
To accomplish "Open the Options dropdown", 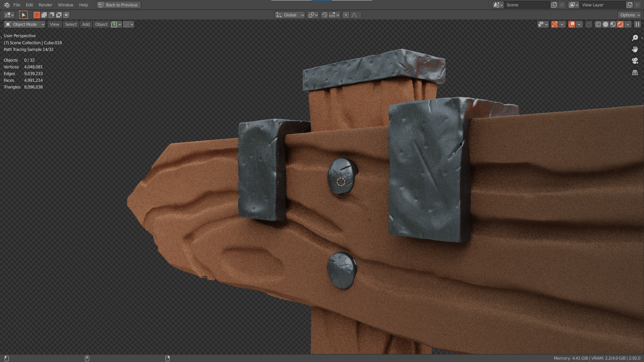I will pos(630,15).
